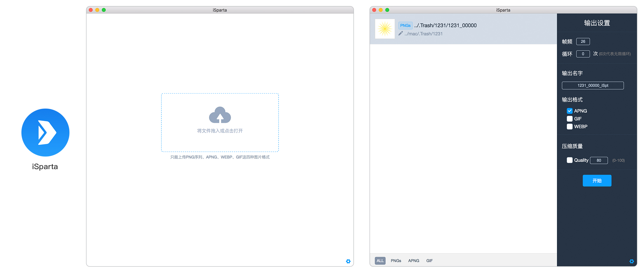
Task: Click the output name field 1231_00000_iSpt
Action: [x=593, y=85]
